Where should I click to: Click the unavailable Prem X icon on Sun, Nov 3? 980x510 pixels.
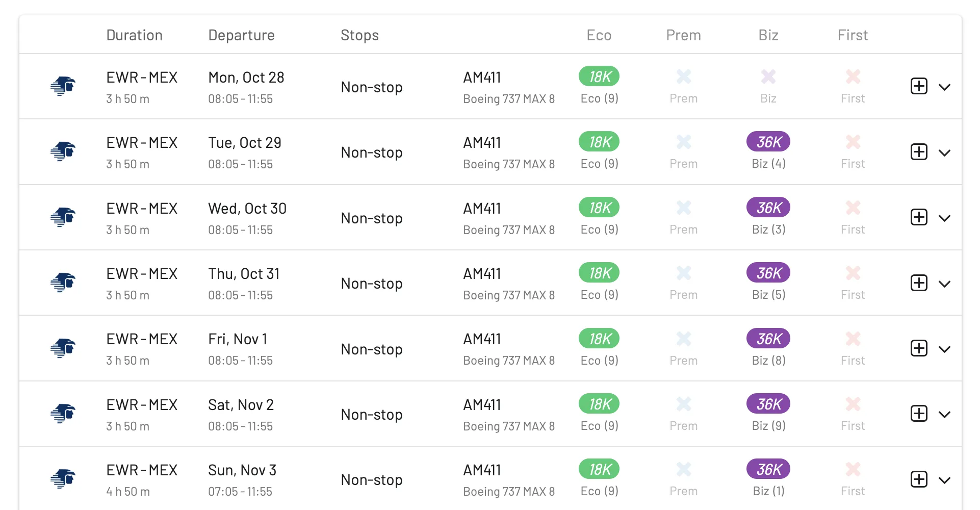click(x=684, y=469)
